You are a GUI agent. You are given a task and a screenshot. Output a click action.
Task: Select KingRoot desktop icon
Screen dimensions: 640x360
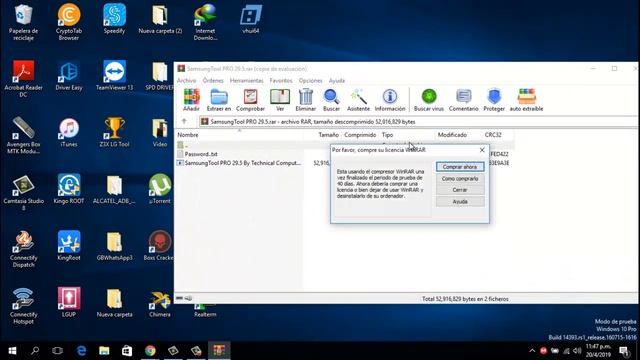[69, 246]
